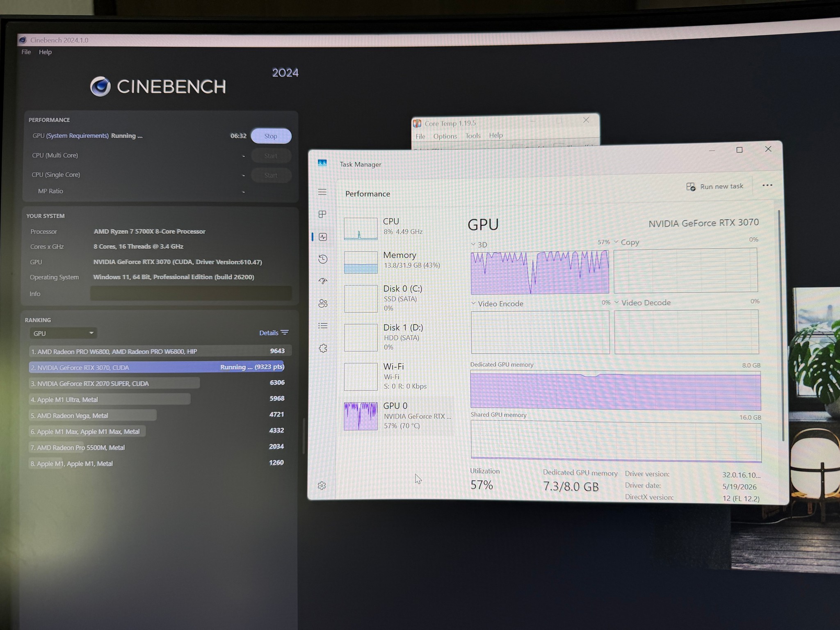The width and height of the screenshot is (840, 630).
Task: Open Details page list icon
Action: pos(323,326)
